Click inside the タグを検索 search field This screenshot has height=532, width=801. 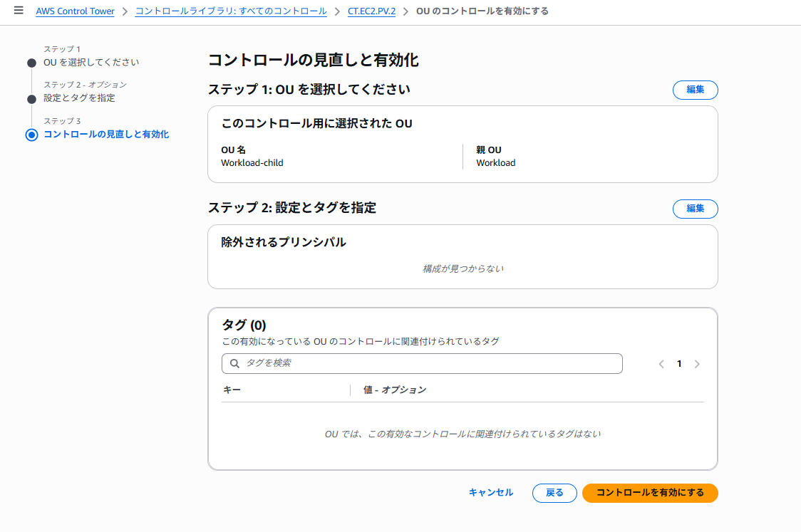[428, 363]
